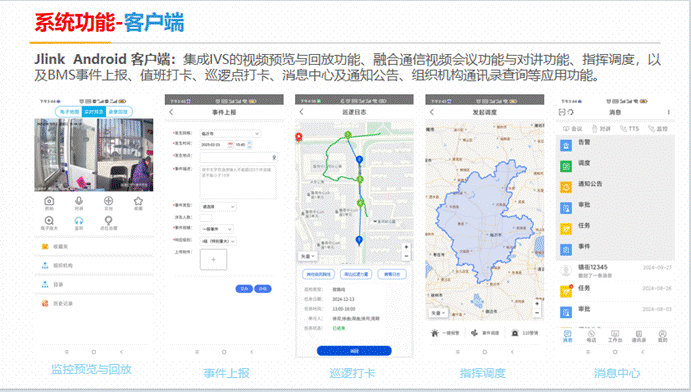Go back from the 事件上报 page
This screenshot has height=392, width=691.
point(171,112)
